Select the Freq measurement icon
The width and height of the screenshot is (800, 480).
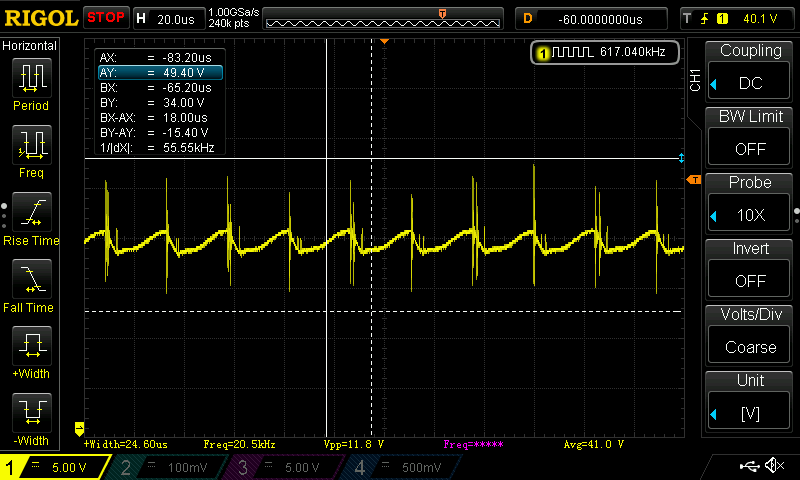point(31,145)
